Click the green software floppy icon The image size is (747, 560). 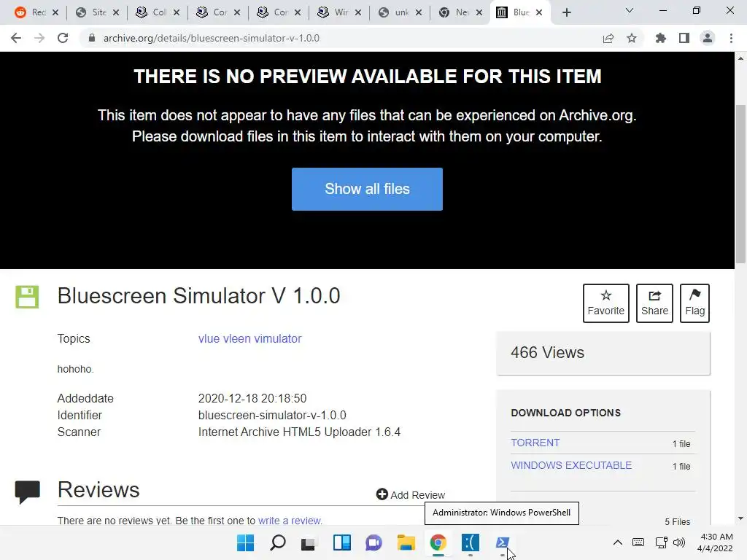[x=27, y=297]
